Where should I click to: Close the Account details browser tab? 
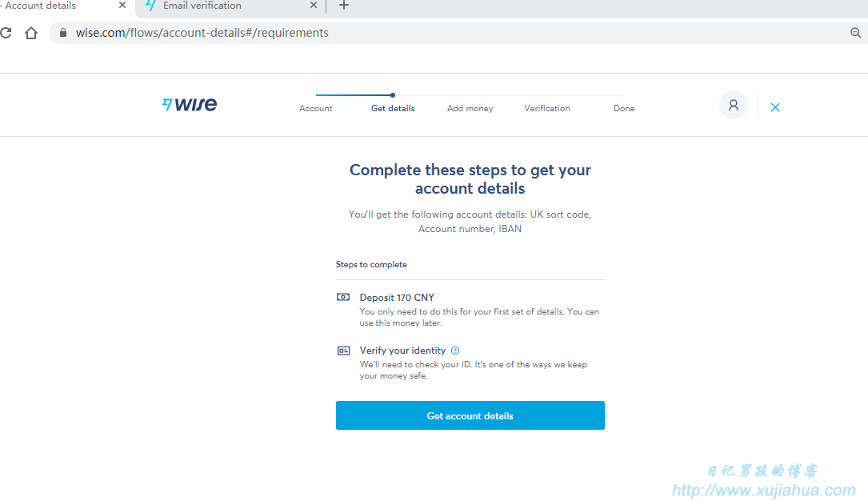pos(122,5)
